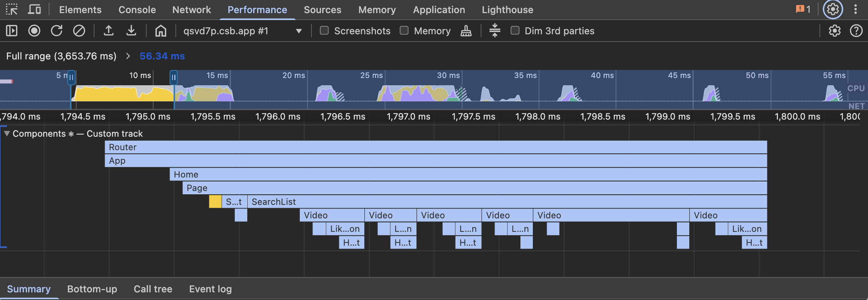Select the last Video component bar
Screen dimensions: 868x300
tap(728, 215)
